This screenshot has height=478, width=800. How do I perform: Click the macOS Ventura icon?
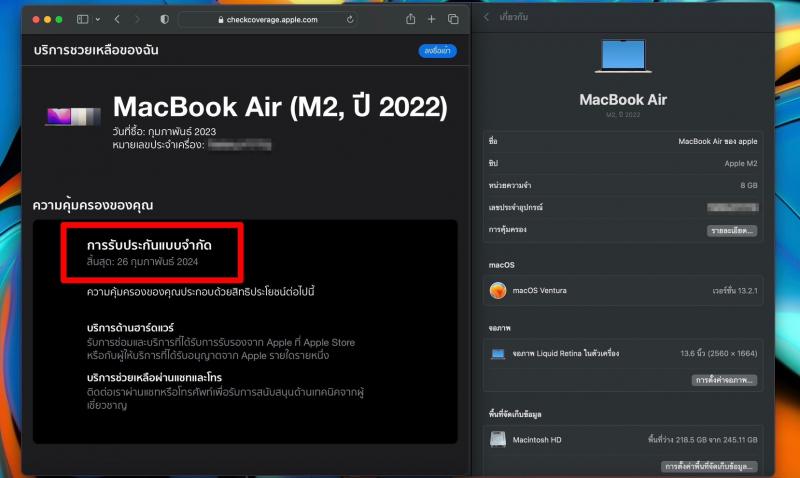[498, 290]
